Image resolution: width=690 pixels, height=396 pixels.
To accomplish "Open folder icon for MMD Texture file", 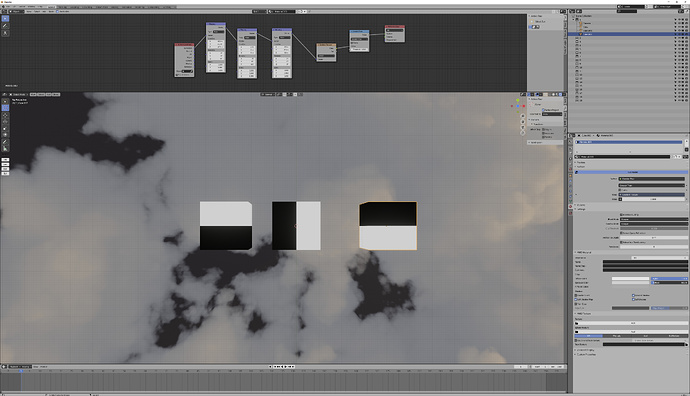I will point(576,323).
